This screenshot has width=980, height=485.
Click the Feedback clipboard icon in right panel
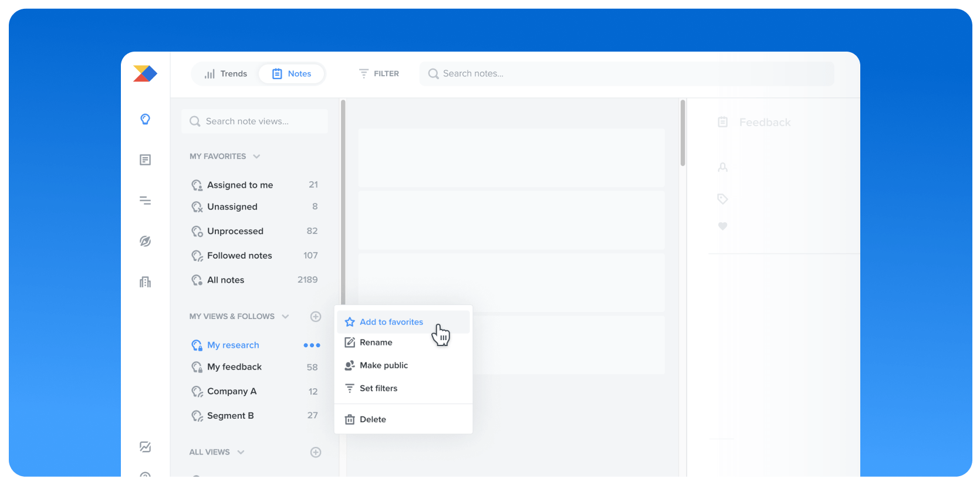click(x=723, y=122)
